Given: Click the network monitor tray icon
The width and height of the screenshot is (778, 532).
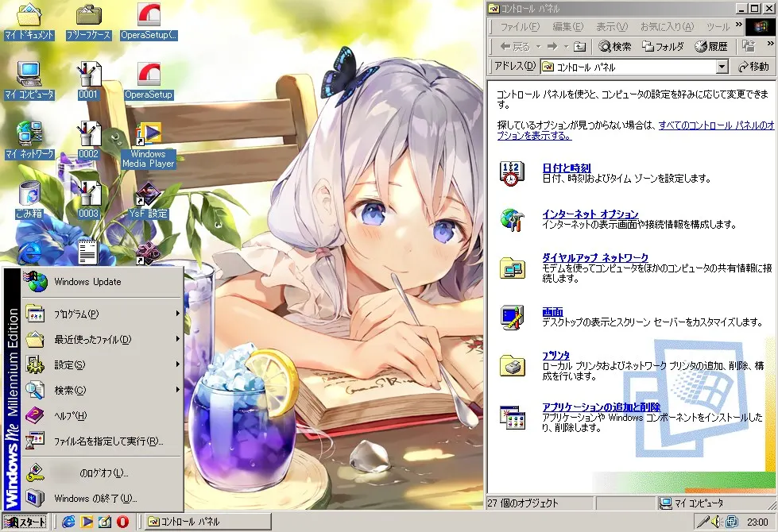Looking at the screenshot, I should [732, 522].
